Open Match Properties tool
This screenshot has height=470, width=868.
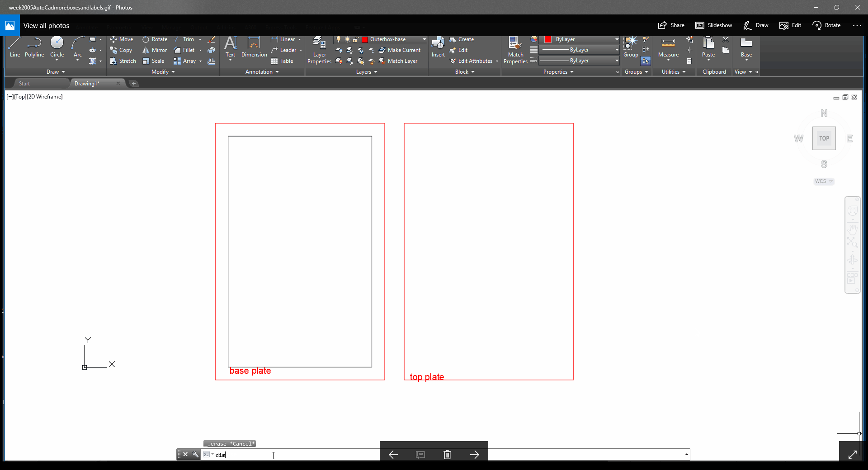point(515,51)
